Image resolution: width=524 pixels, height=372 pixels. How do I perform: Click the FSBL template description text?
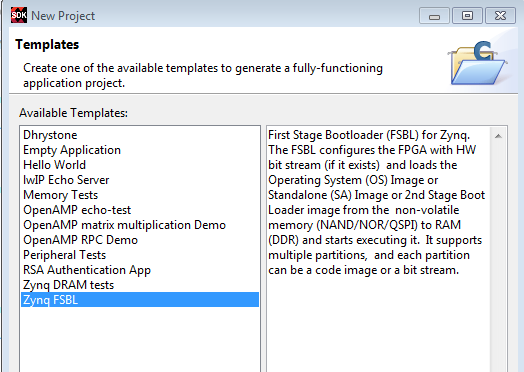pyautogui.click(x=376, y=203)
